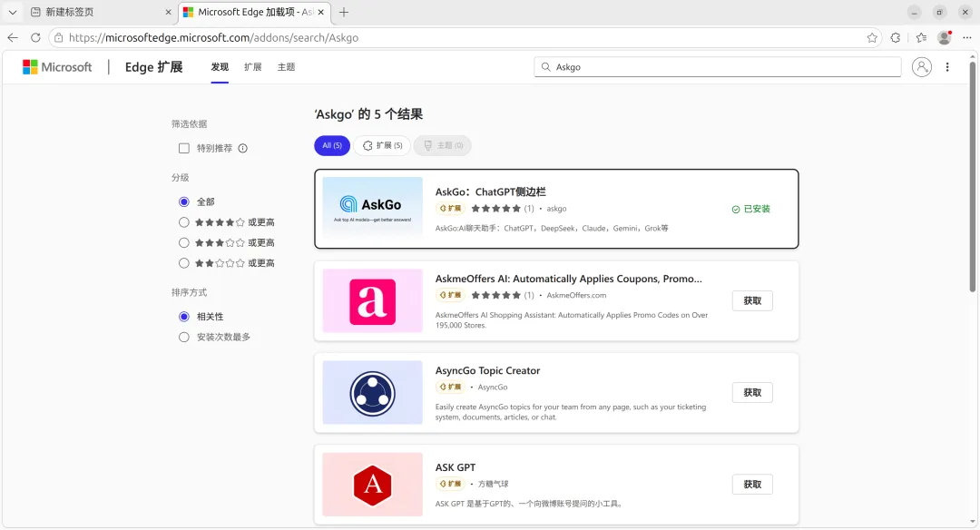Open the AsyncGo Topic Creator icon thumbnail
Image resolution: width=980 pixels, height=530 pixels.
(x=373, y=392)
